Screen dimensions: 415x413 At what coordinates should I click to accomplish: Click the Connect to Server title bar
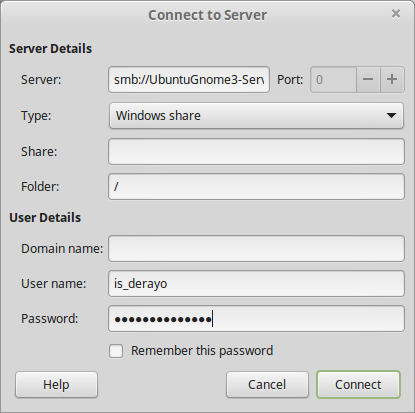(x=207, y=15)
